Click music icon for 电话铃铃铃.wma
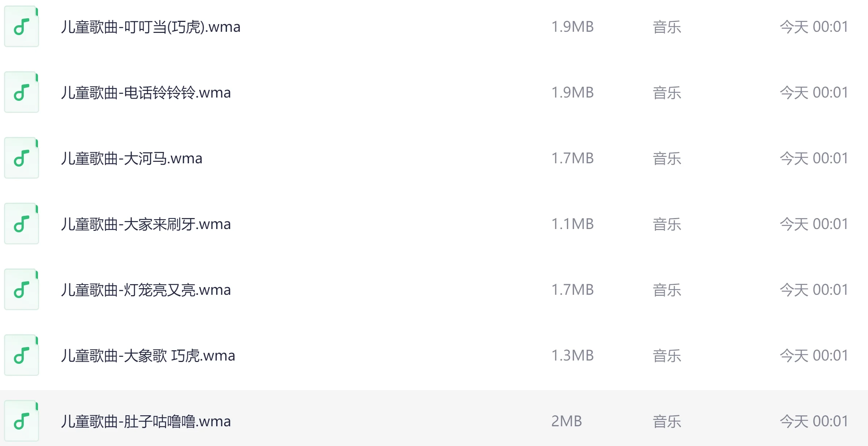 tap(22, 92)
